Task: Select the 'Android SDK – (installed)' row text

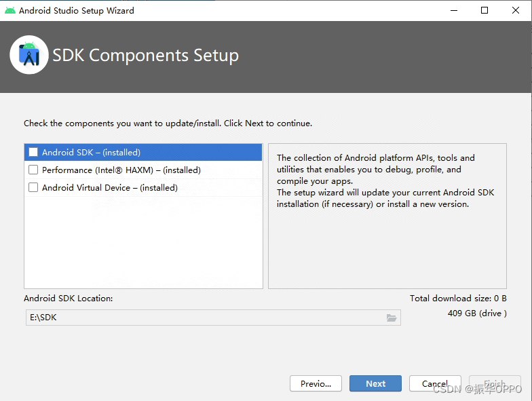Action: point(91,152)
